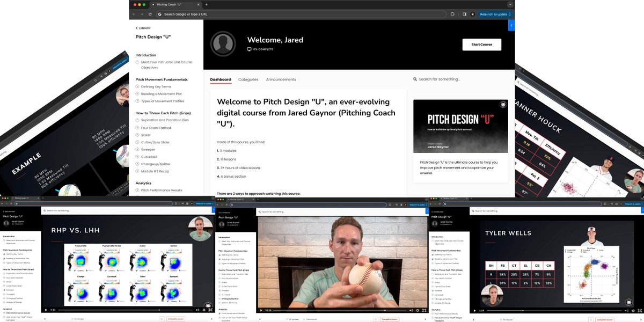Open Curveball lesson in main sidebar
Screen dimensions: 644x322
point(150,157)
